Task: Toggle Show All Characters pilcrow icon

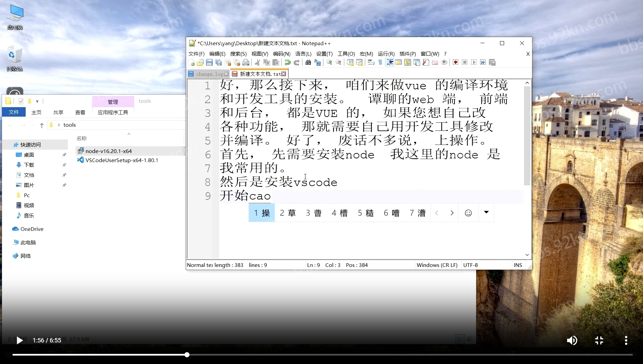Action: coord(380,62)
